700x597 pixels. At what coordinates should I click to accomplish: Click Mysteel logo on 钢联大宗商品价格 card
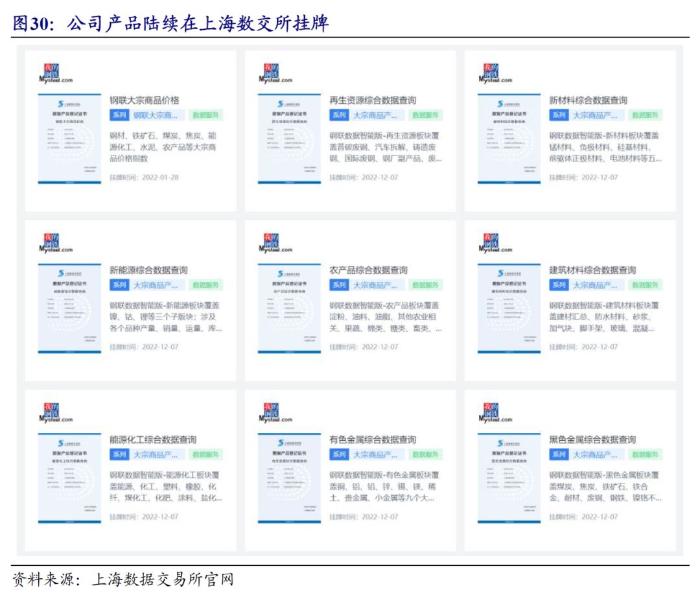point(56,74)
